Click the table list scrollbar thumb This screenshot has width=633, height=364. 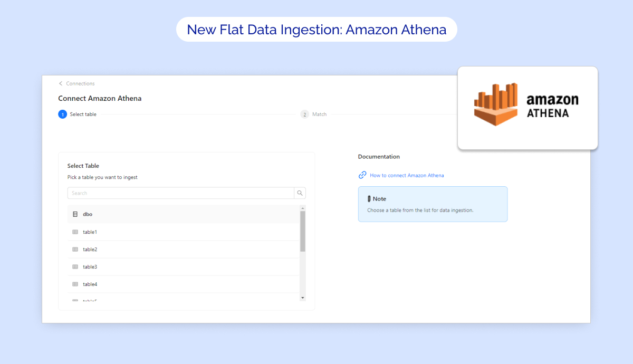tap(303, 231)
